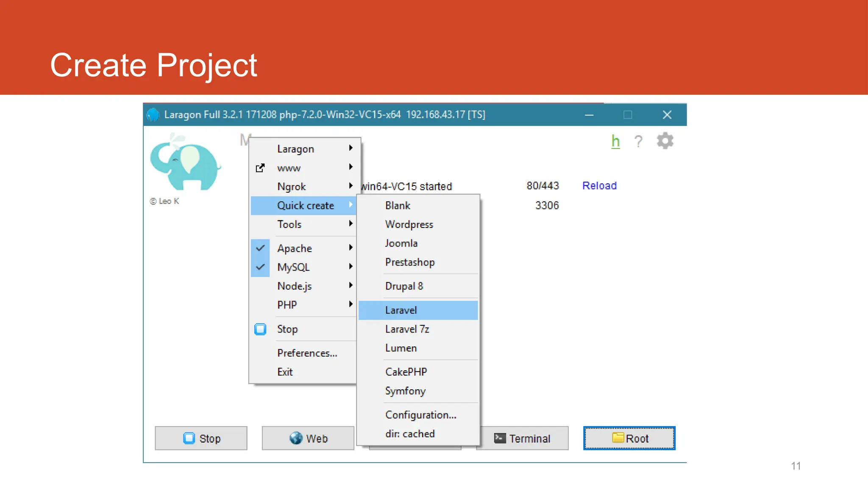The image size is (868, 488).
Task: Toggle the Apache checkmark
Action: point(260,248)
